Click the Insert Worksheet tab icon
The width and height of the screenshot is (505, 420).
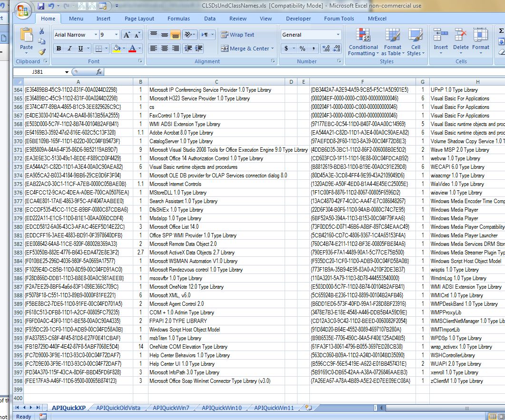pyautogui.click(x=308, y=408)
